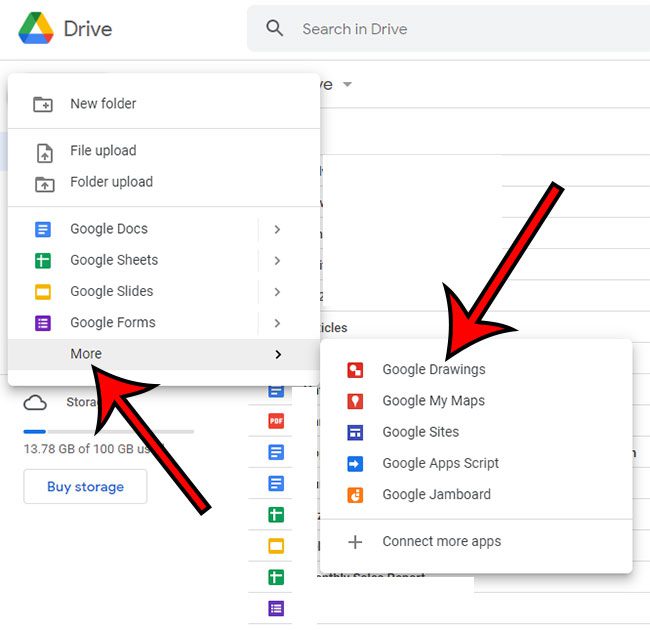Select Google Apps Script from submenu
The width and height of the screenshot is (650, 630).
click(476, 463)
